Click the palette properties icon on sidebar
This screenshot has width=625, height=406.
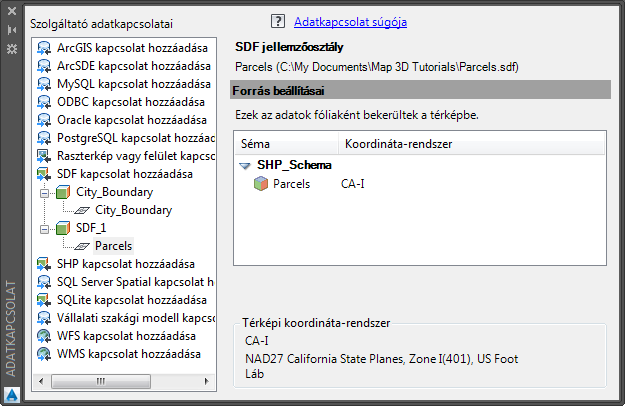[12, 48]
